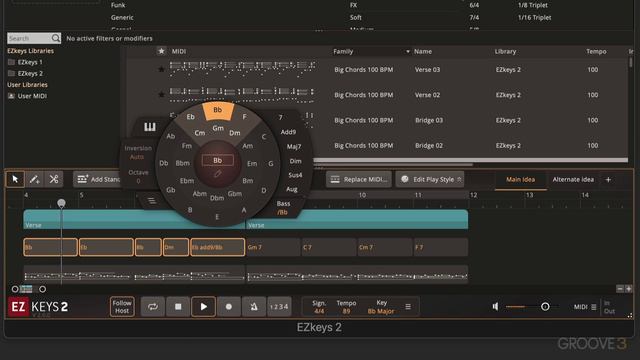Image resolution: width=640 pixels, height=360 pixels.
Task: Select the arrow pointer tool
Action: tap(15, 179)
